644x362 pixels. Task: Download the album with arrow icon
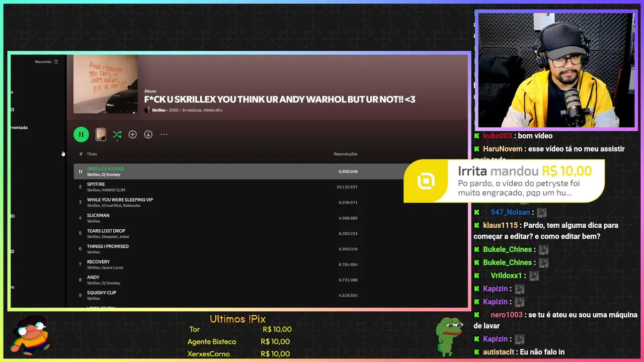tap(148, 134)
